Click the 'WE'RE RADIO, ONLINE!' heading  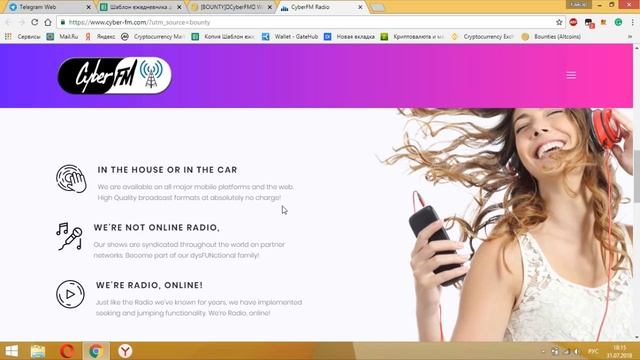click(x=149, y=285)
